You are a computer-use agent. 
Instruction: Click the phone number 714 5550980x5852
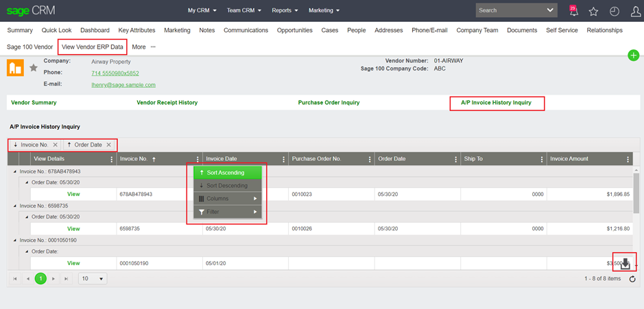(115, 73)
